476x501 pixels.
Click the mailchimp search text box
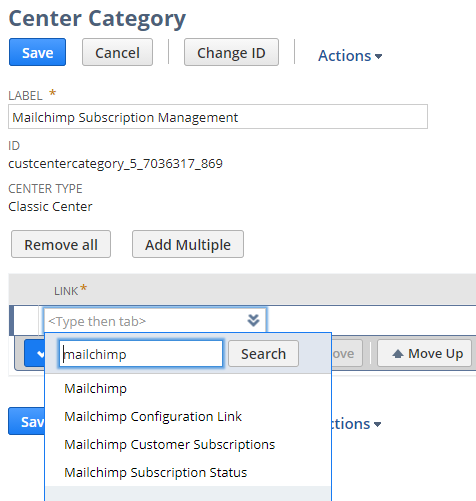coord(141,354)
